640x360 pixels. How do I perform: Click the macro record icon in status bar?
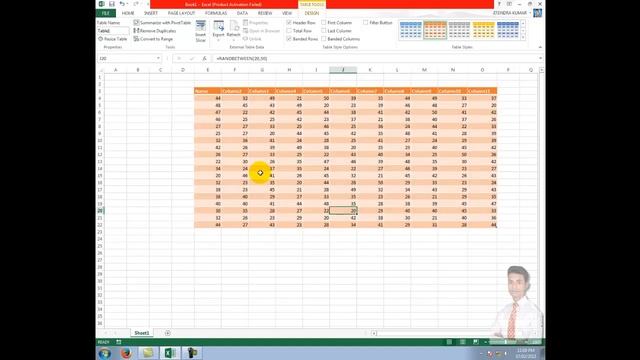click(x=119, y=342)
